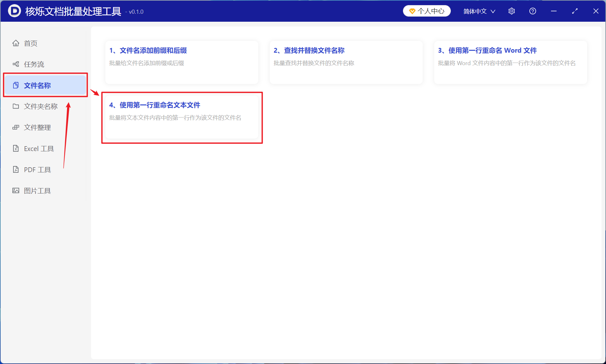Open 图片工具 sidebar item
606x364 pixels.
[x=45, y=191]
